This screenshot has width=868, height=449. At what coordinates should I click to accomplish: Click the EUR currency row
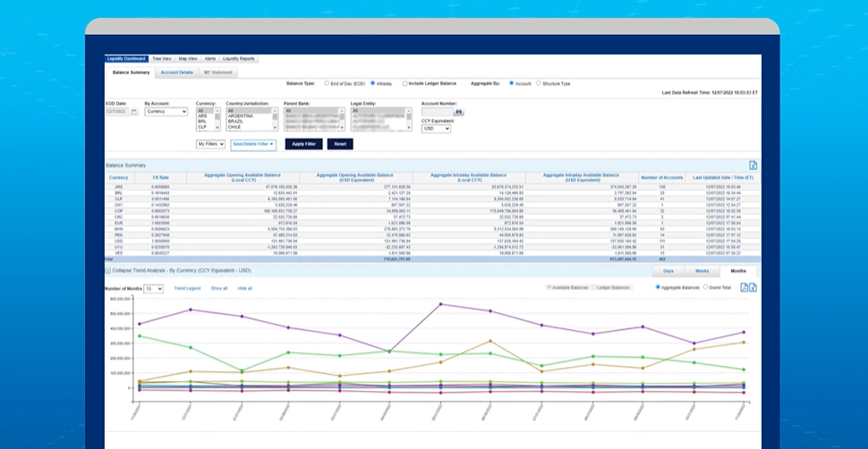433,223
